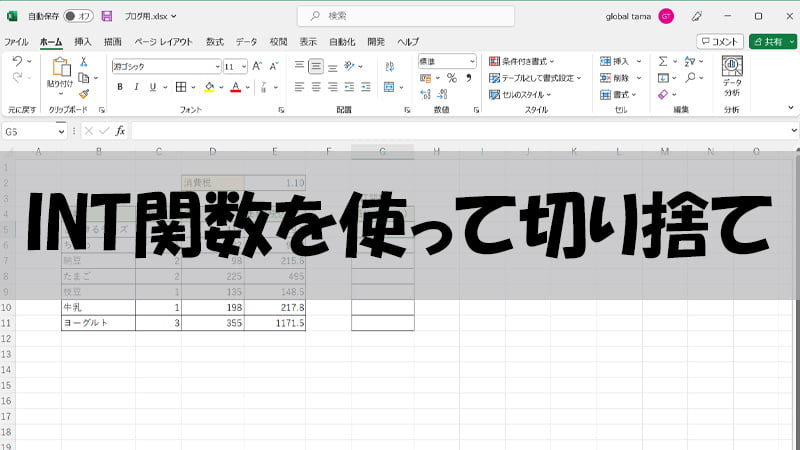Open the 挿入 ribbon tab

point(83,42)
